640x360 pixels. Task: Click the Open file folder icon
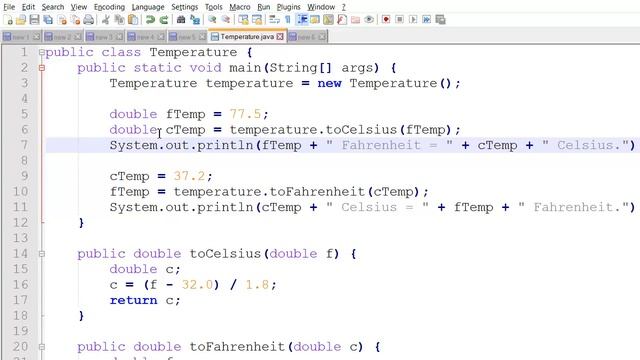[x=21, y=20]
